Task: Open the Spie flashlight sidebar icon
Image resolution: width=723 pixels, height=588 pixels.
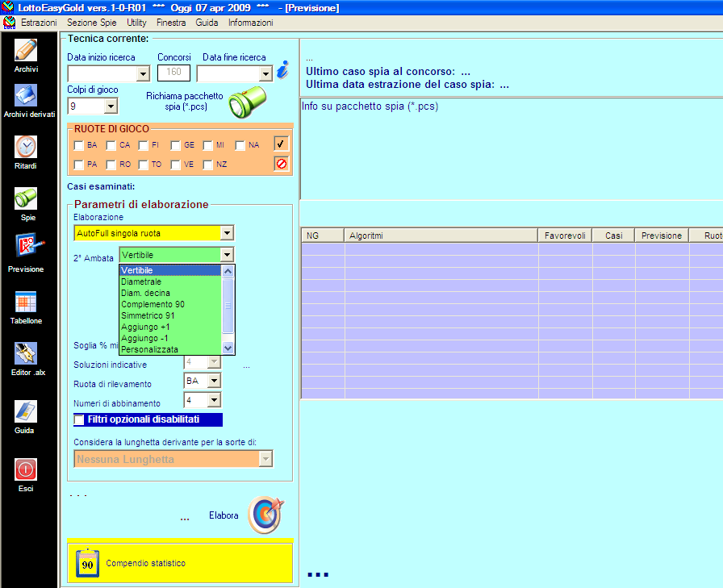Action: click(26, 198)
